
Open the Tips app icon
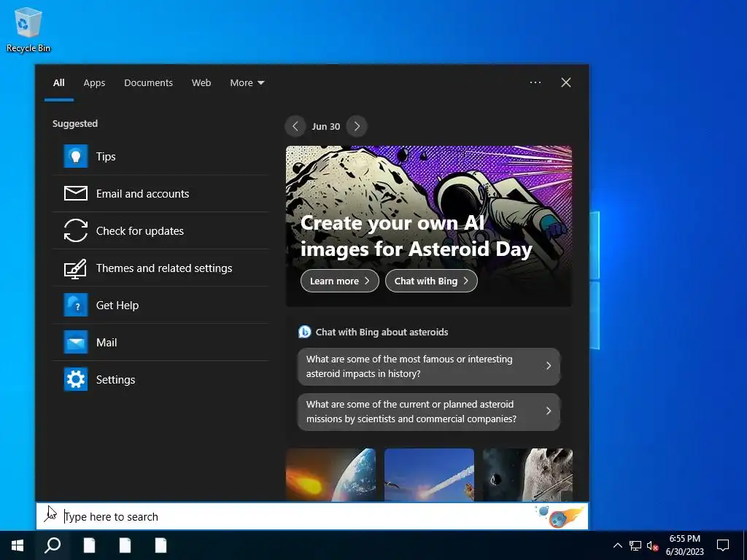76,156
